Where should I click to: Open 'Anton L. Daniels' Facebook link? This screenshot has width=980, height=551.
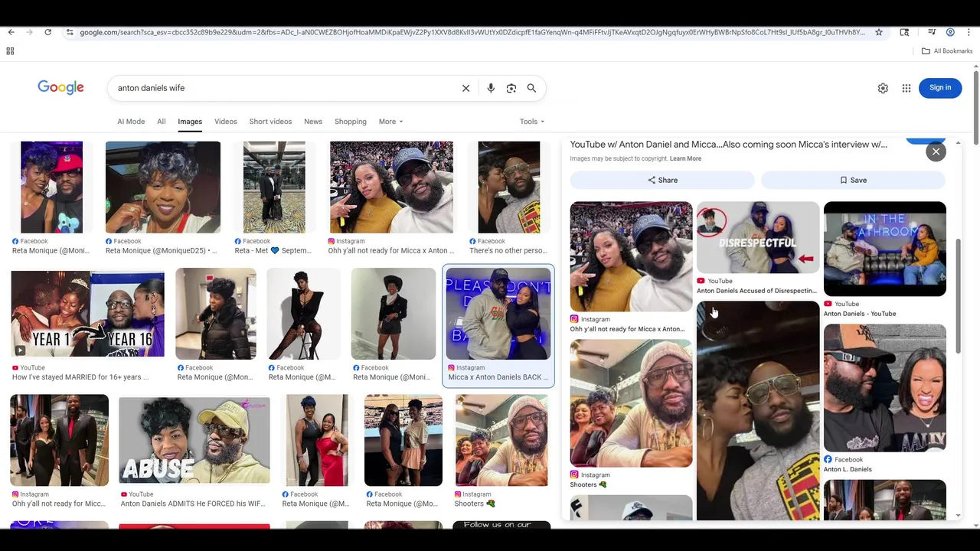[848, 469]
